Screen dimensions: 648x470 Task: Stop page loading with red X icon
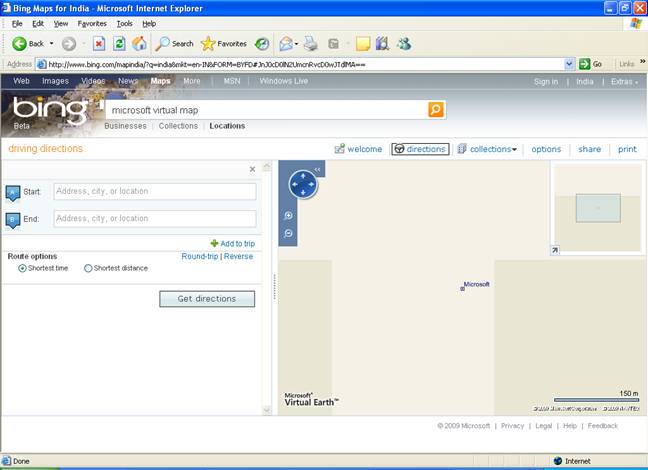pyautogui.click(x=99, y=43)
